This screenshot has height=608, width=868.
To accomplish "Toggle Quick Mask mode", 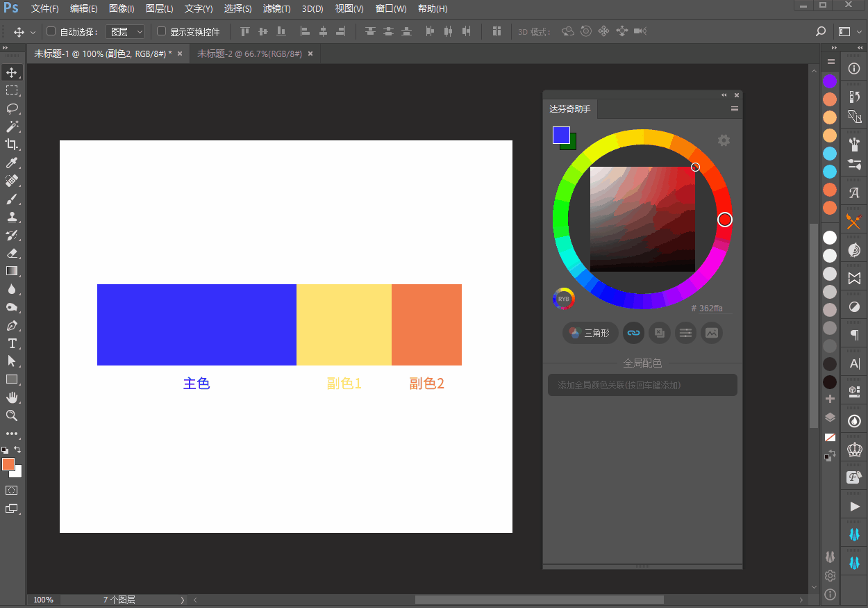I will pyautogui.click(x=12, y=490).
